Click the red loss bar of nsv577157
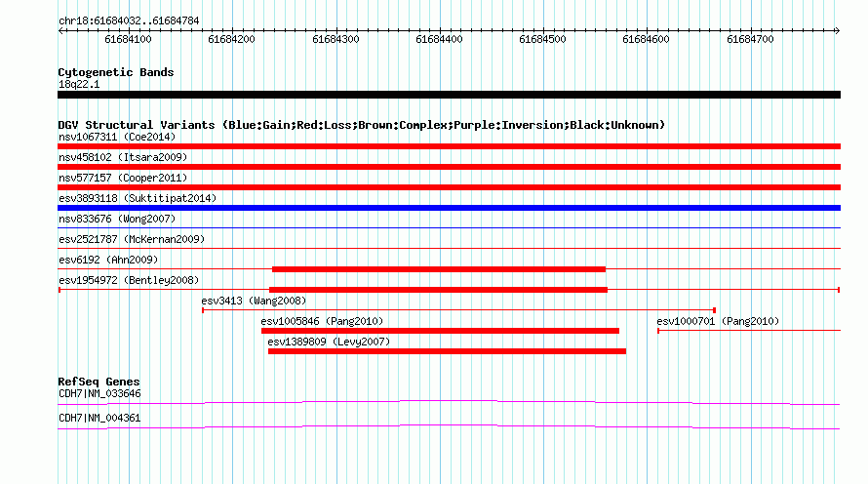868x484 pixels. tap(449, 187)
